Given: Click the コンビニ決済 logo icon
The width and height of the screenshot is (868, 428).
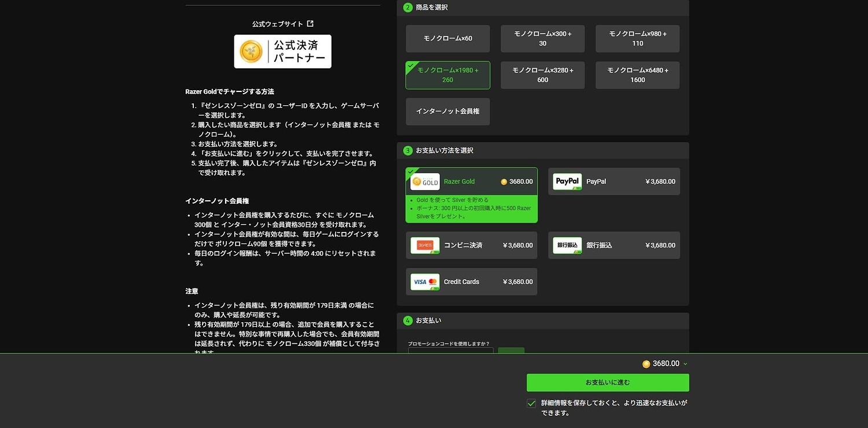Looking at the screenshot, I should [x=425, y=245].
